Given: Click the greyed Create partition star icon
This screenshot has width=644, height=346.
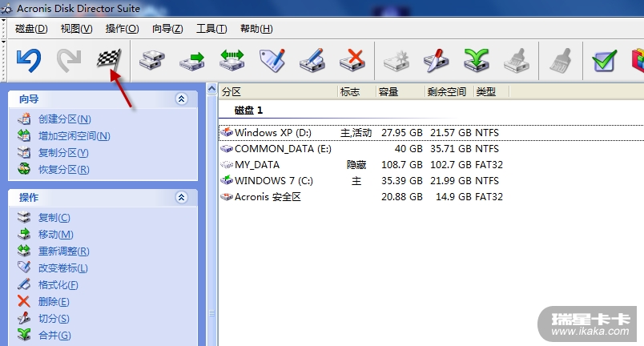Looking at the screenshot, I should tap(396, 60).
